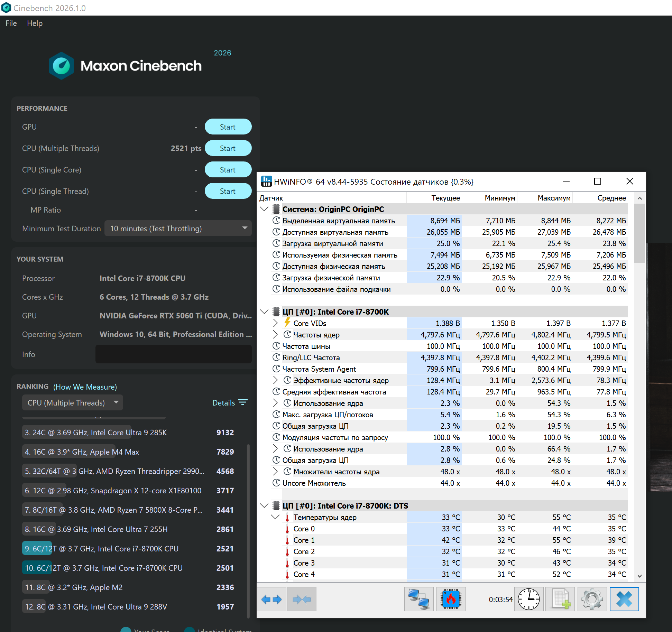This screenshot has height=632, width=672.
Task: Click the Core 1 thermometer icon
Action: pos(287,540)
